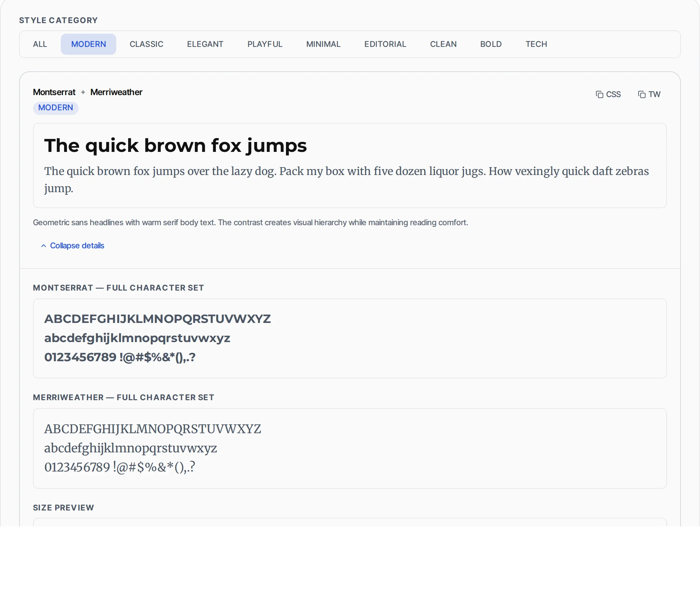Switch to the CLEAN category
Viewport: 700px width, 595px height.
tap(443, 44)
